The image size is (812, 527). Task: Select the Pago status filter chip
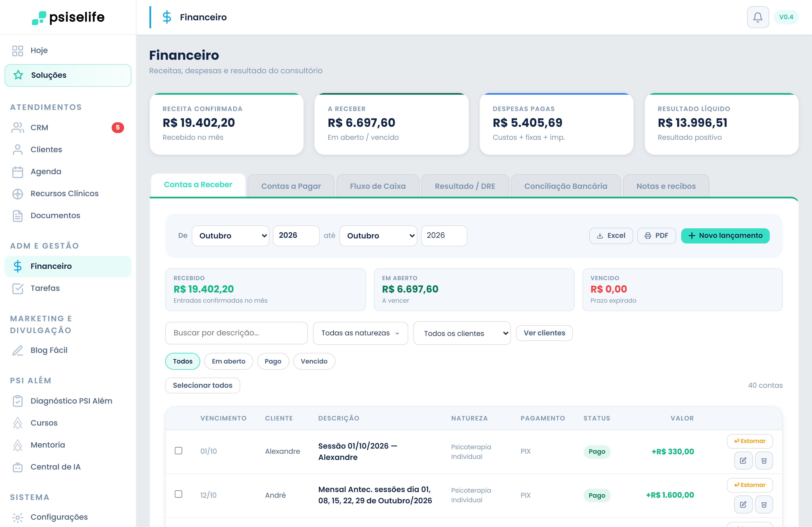(273, 361)
